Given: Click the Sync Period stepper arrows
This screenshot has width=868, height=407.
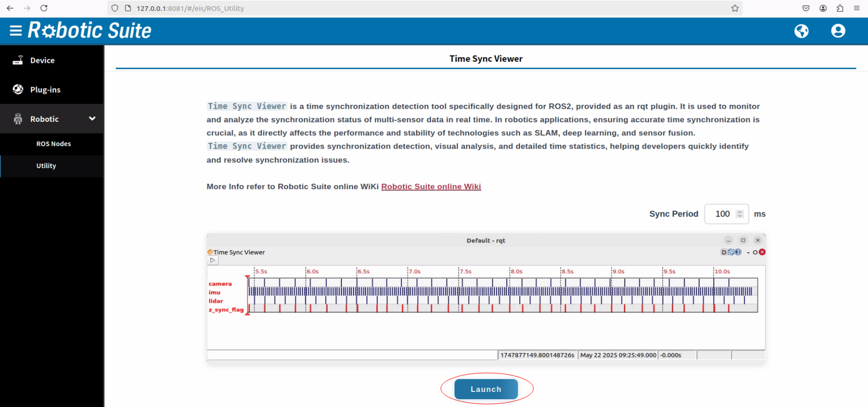Looking at the screenshot, I should click(740, 214).
